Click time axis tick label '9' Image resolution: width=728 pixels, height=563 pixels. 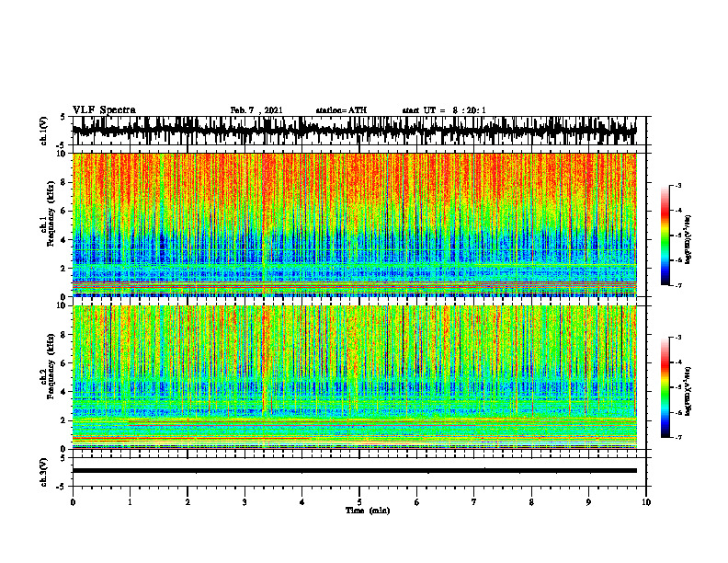(x=588, y=502)
